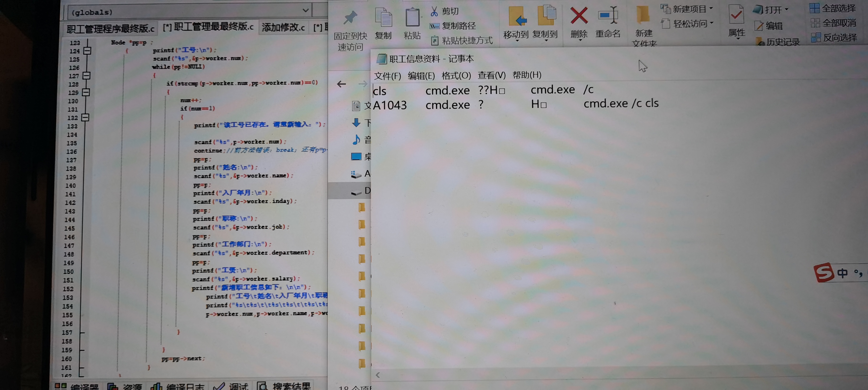The height and width of the screenshot is (390, 868).
Task: Click the text 'A1043' in Notepad
Action: [390, 105]
